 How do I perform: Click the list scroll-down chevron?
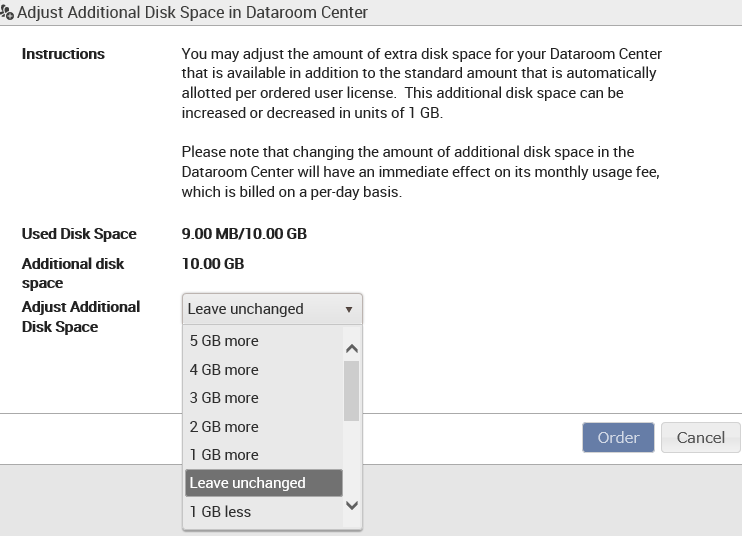coord(352,505)
